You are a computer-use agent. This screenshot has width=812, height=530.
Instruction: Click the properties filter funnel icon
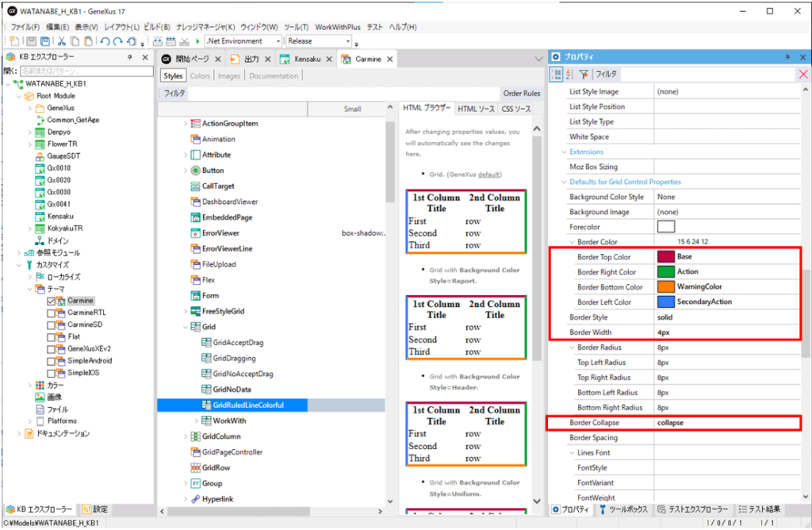point(584,75)
